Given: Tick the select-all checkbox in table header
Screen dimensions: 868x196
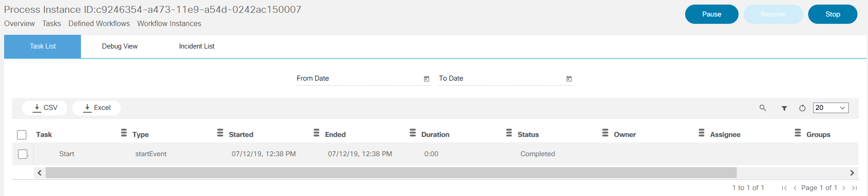Looking at the screenshot, I should (21, 135).
